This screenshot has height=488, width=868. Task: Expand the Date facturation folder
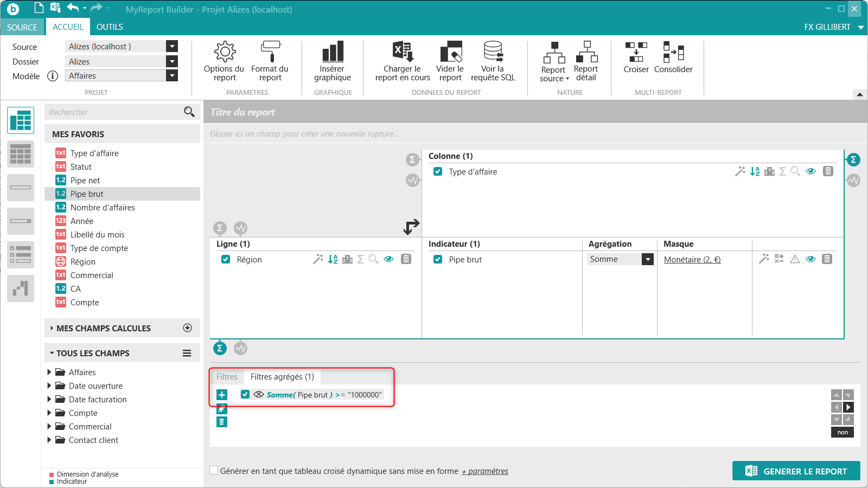[49, 399]
